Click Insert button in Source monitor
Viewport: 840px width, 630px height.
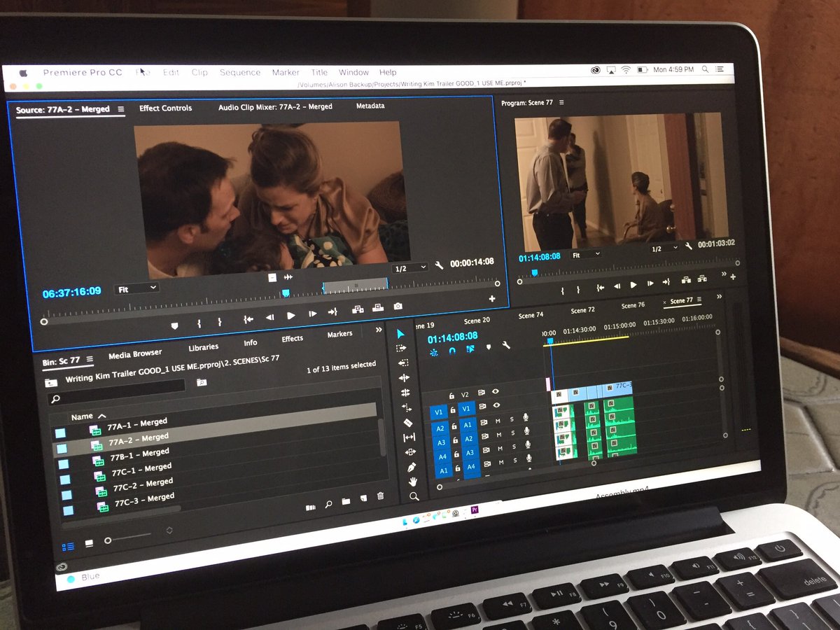[357, 309]
